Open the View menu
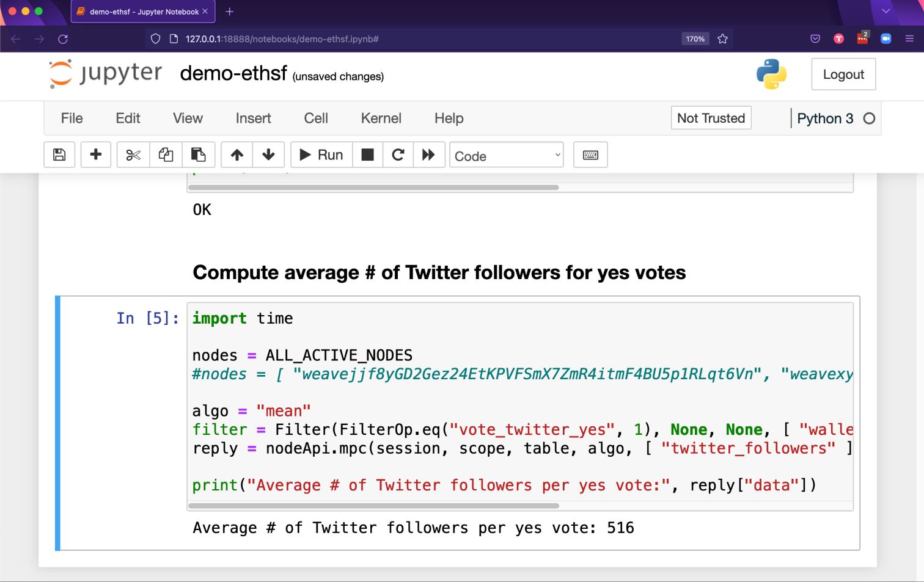Screen dimensions: 924x582 pyautogui.click(x=188, y=118)
